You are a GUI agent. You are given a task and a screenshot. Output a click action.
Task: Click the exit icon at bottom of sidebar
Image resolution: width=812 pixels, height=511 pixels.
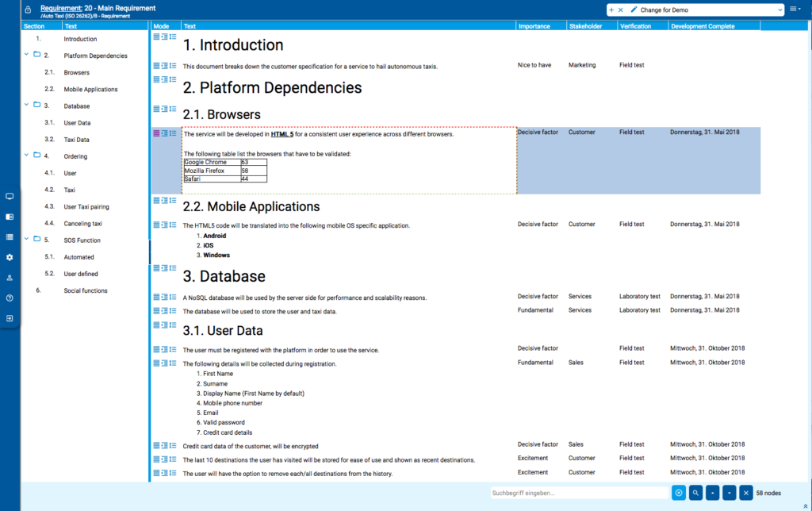10,318
